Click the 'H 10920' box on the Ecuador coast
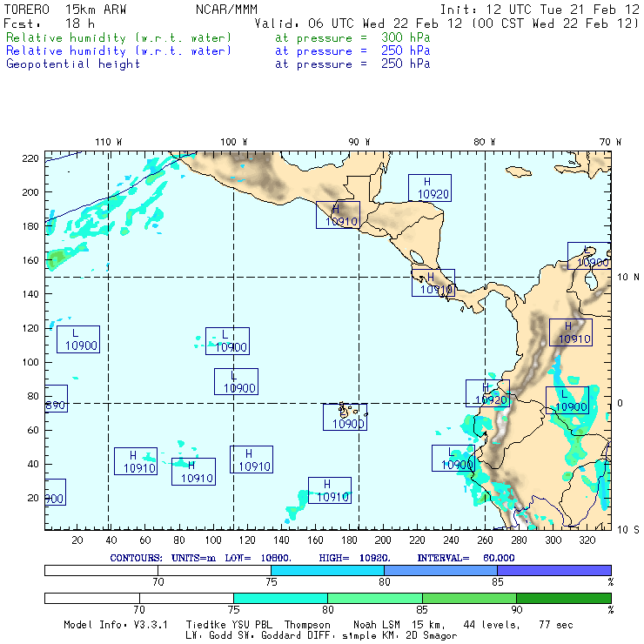Image resolution: width=644 pixels, height=644 pixels. pos(487,393)
